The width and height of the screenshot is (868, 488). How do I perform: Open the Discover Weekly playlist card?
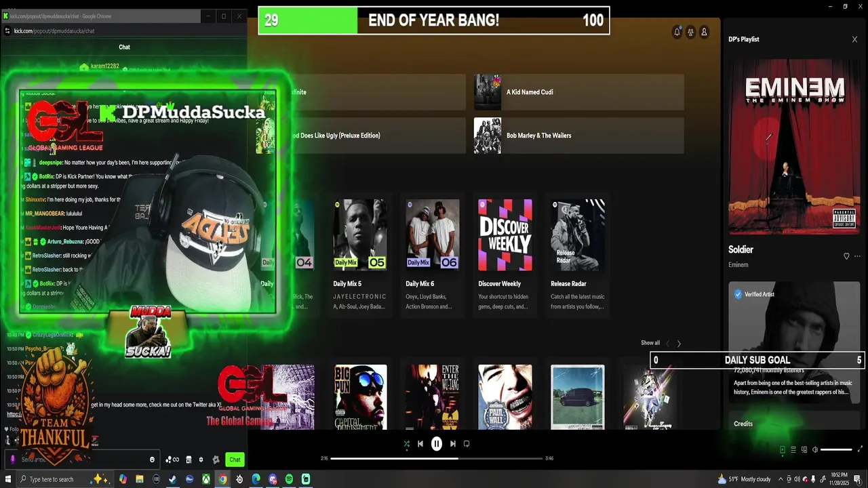[505, 255]
